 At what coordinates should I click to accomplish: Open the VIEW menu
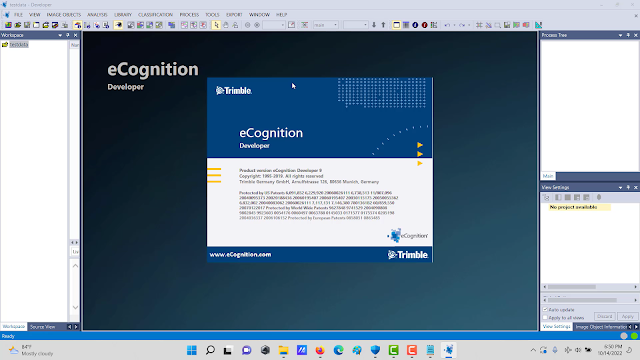34,15
